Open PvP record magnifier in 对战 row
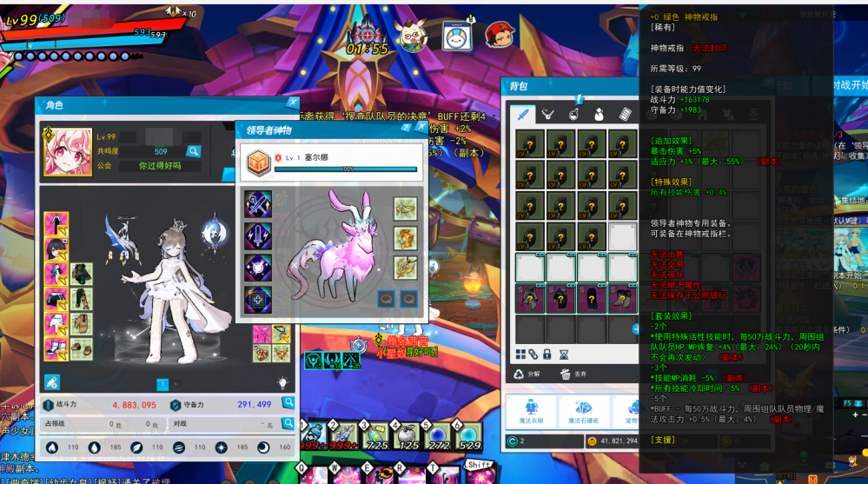868x484 pixels. coord(288,424)
